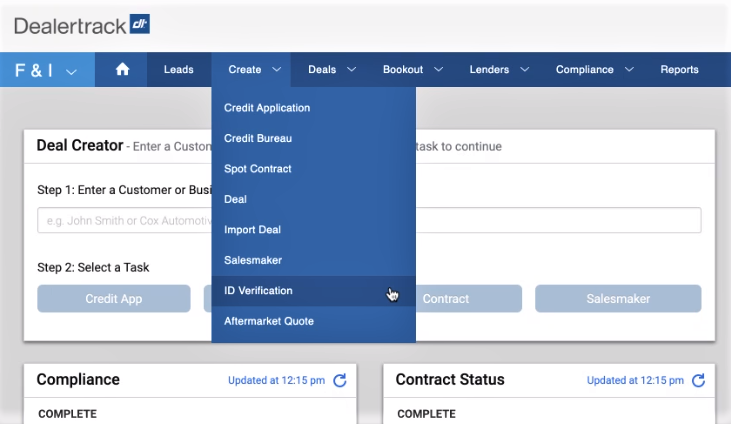Choose Aftermarket Quote menu item

[313, 321]
